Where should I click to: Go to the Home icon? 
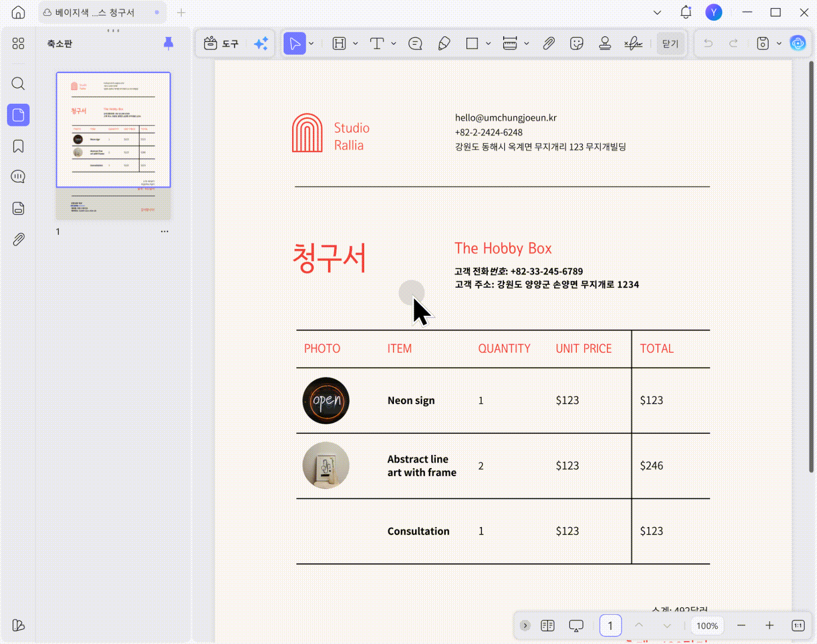(x=18, y=13)
